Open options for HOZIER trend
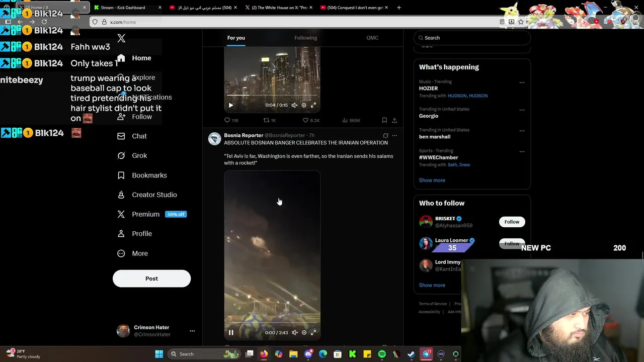Viewport: 644px width, 362px height. coord(522,82)
